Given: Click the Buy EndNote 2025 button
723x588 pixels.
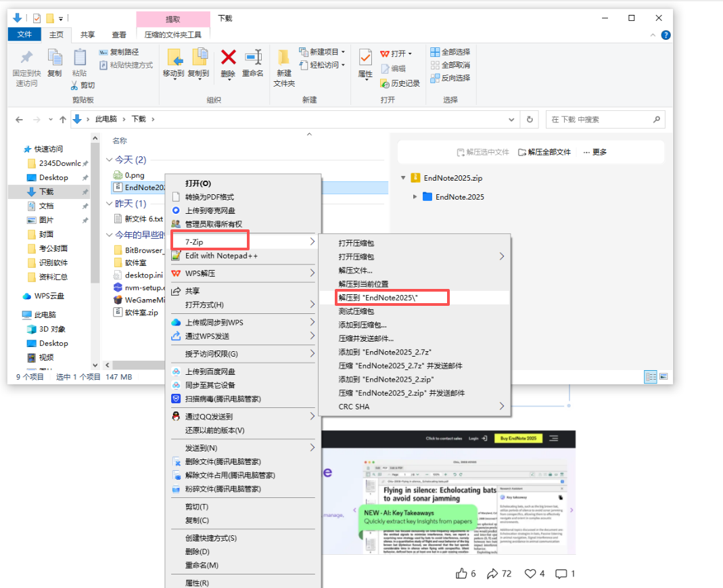Looking at the screenshot, I should (513, 438).
